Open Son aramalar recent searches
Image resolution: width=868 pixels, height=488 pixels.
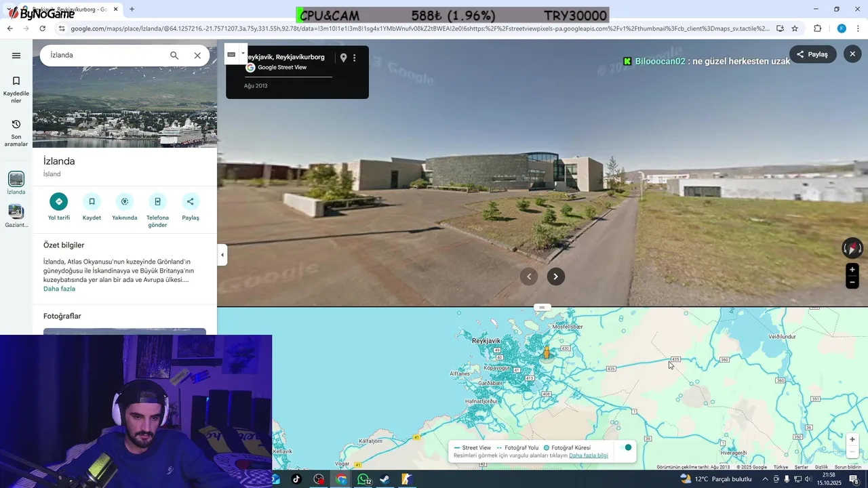(x=16, y=133)
